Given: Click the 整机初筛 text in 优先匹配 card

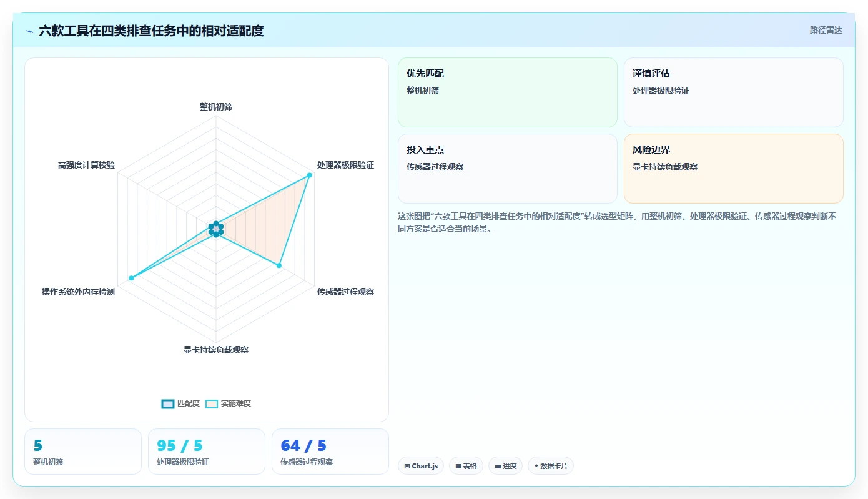Looking at the screenshot, I should click(x=423, y=91).
